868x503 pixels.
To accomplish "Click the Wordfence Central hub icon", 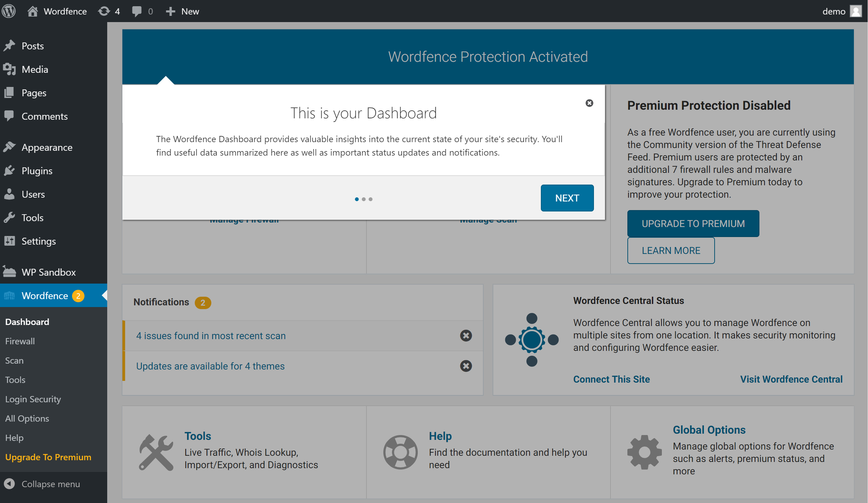I will click(531, 339).
